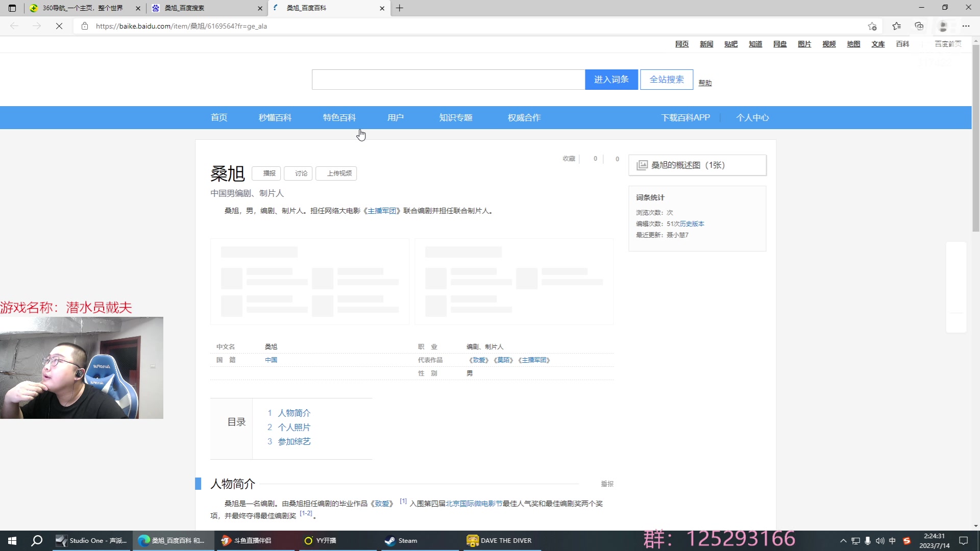Click the Baike search input field
The width and height of the screenshot is (980, 551).
click(x=448, y=79)
